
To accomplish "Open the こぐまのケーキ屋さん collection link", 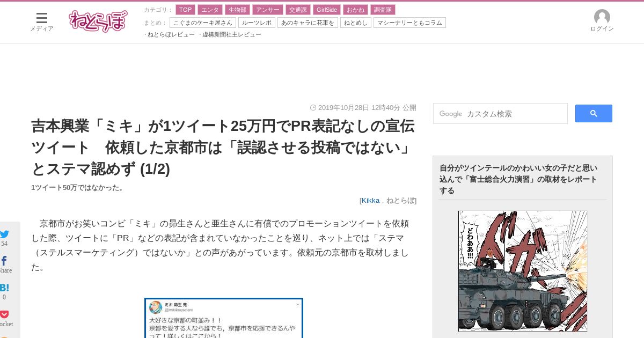I will coord(203,23).
